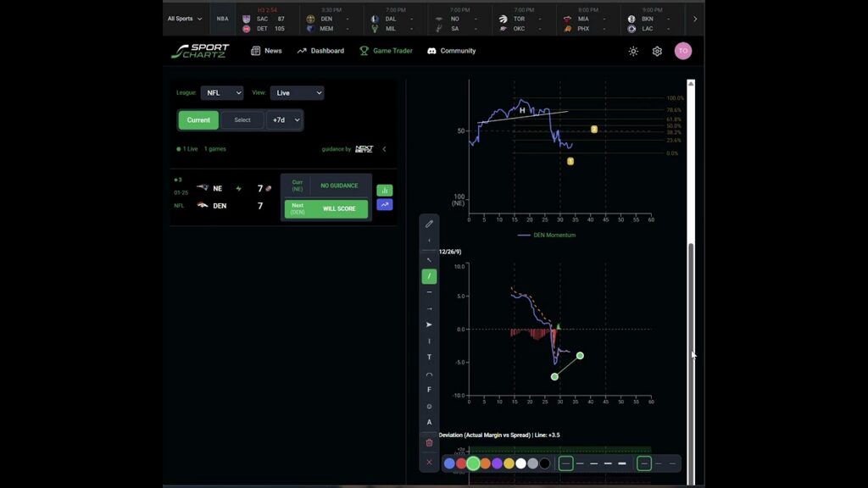Pick the purple color swatch
Image resolution: width=868 pixels, height=488 pixels.
(497, 463)
